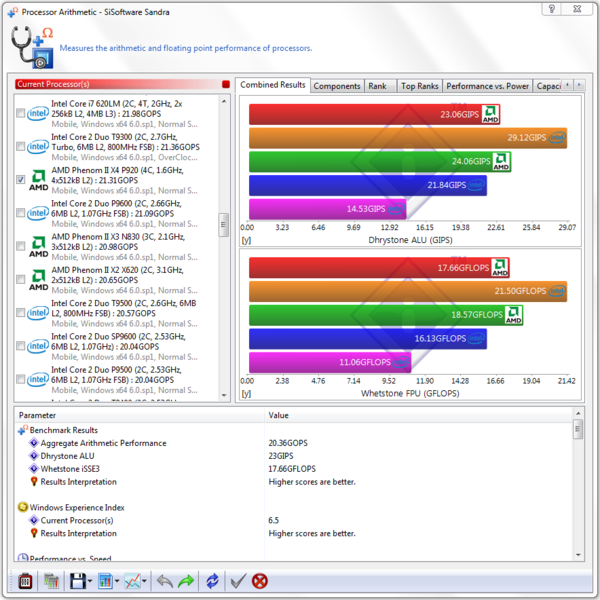The width and height of the screenshot is (600, 600).
Task: Click Intel logo on 21.50GFLOPS orange bar
Action: coord(557,291)
